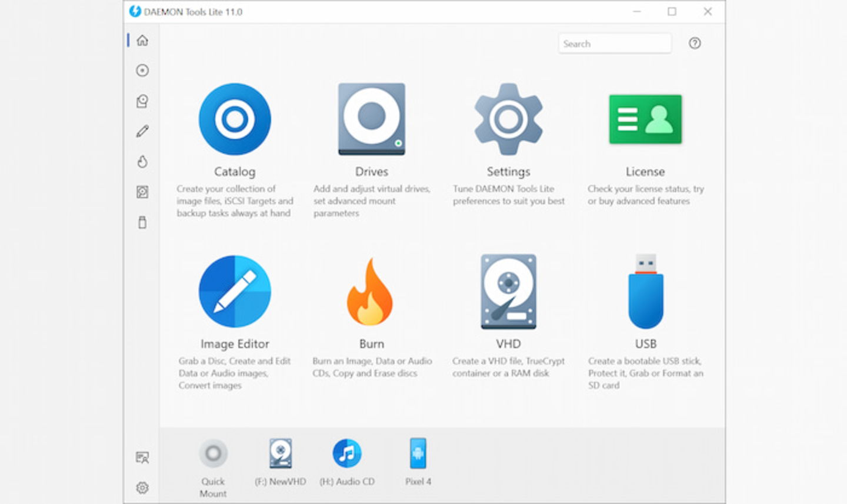Click the "(H:) Audio CD" label
The height and width of the screenshot is (504, 847).
pos(347,482)
